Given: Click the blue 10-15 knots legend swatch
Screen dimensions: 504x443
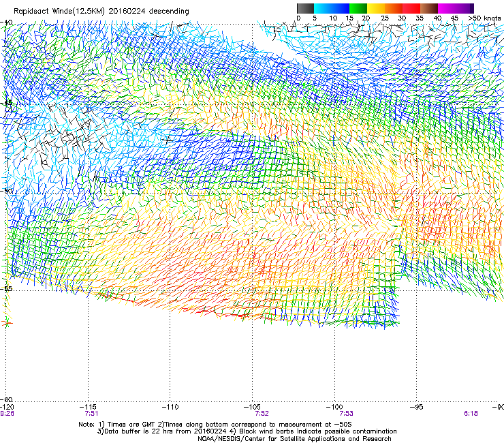Looking at the screenshot, I should [341, 8].
